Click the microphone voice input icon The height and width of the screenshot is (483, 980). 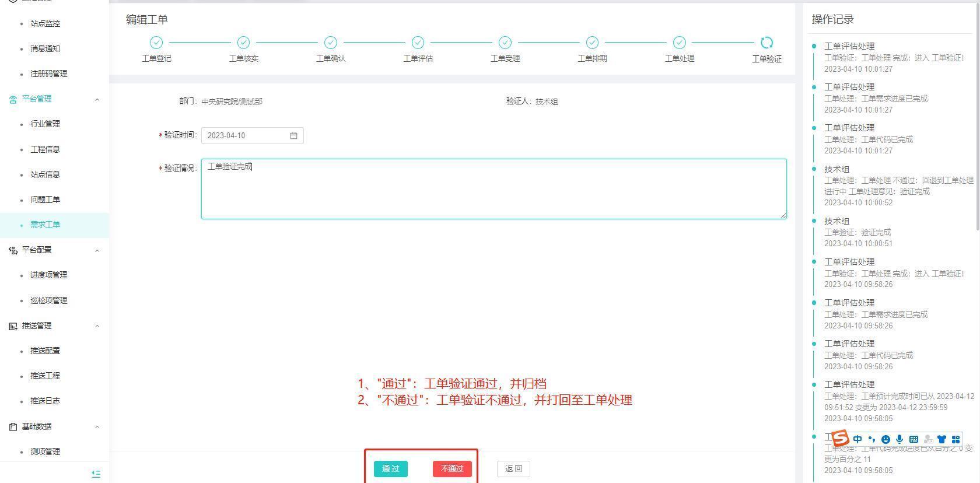[x=900, y=439]
